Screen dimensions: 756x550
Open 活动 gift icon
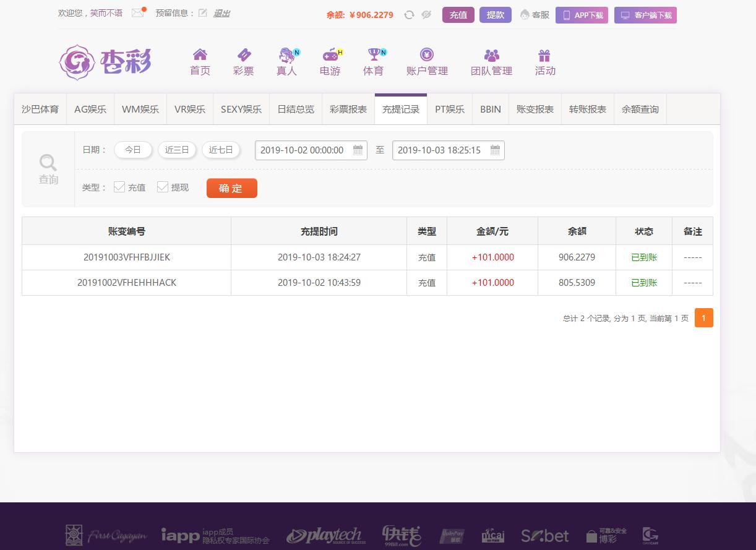(x=544, y=55)
